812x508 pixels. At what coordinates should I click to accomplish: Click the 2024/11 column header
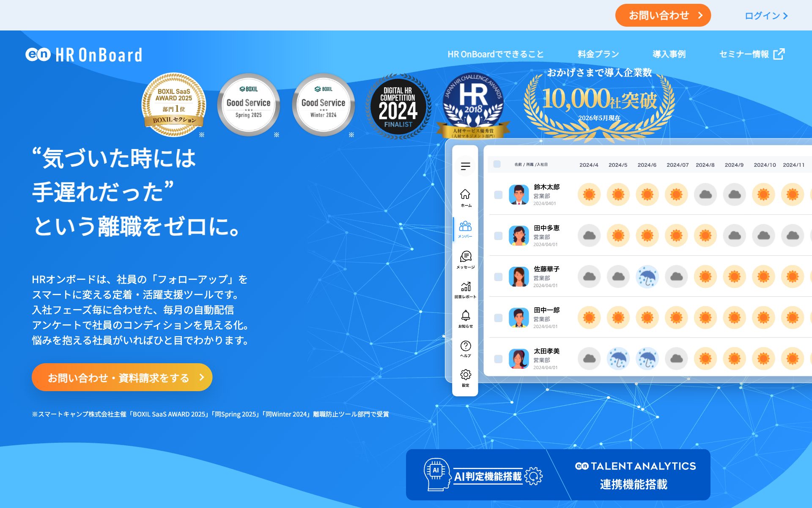(x=794, y=165)
